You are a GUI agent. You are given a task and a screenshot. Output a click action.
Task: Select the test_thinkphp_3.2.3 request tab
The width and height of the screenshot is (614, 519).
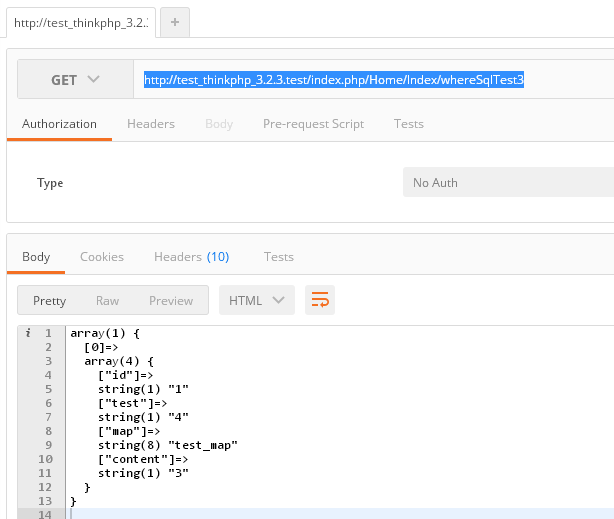pyautogui.click(x=81, y=22)
